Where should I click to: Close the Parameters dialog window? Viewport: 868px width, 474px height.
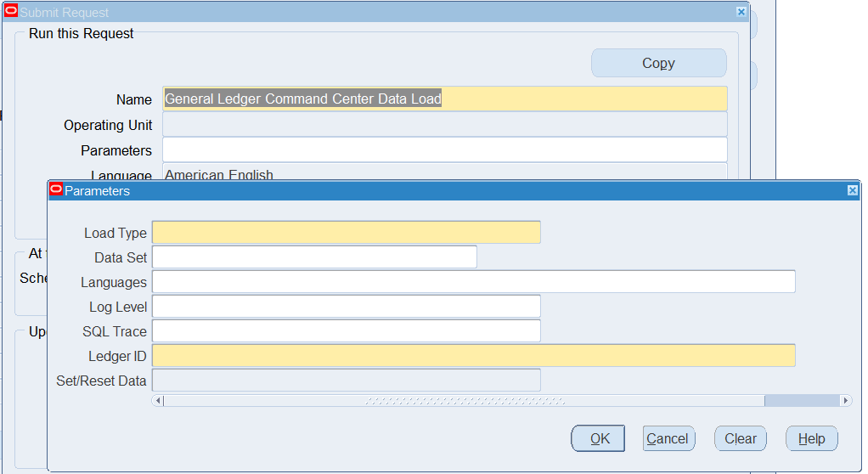pos(853,190)
